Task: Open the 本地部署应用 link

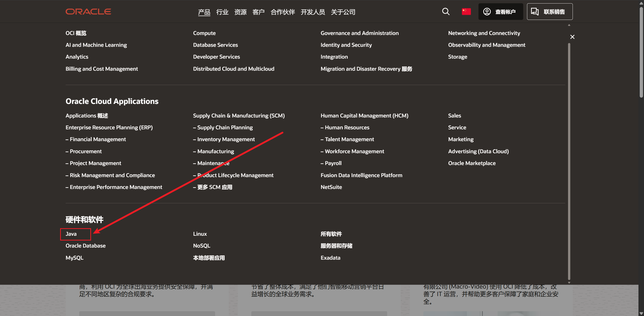Action: coord(209,258)
